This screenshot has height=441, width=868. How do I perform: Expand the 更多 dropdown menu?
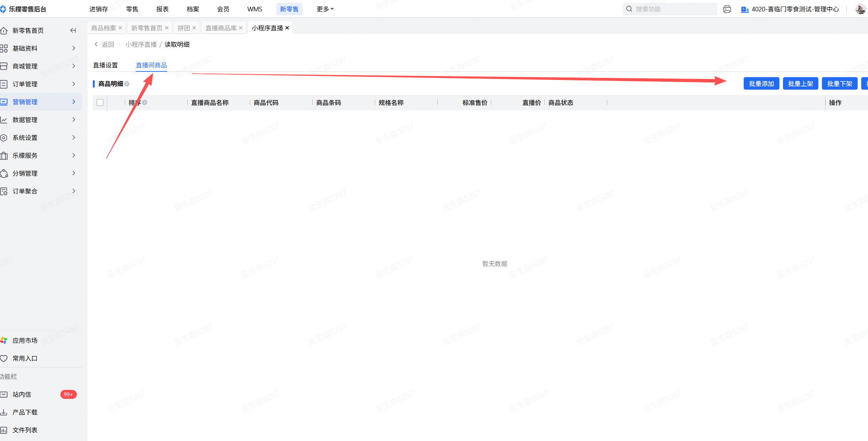pyautogui.click(x=325, y=9)
